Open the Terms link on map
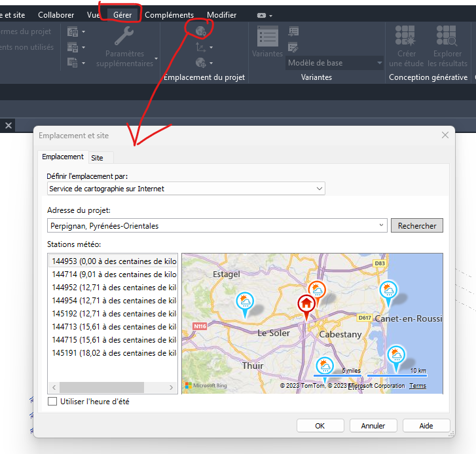The image size is (476, 454). (418, 386)
